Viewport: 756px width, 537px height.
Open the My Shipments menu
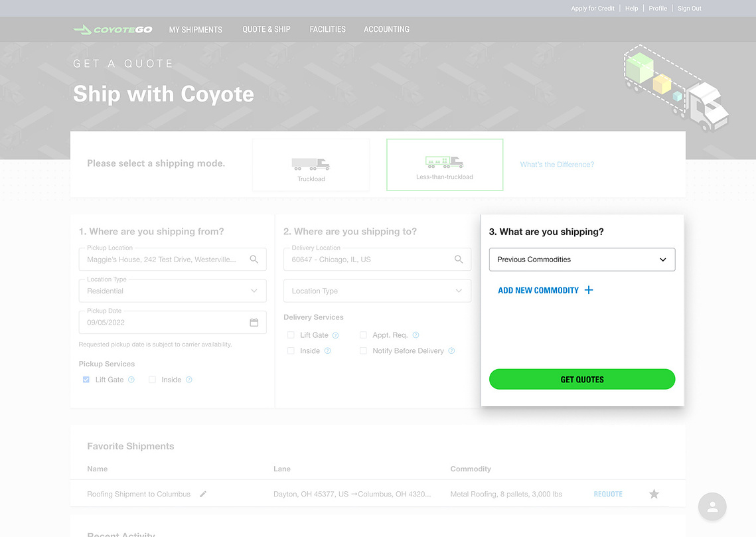(196, 30)
